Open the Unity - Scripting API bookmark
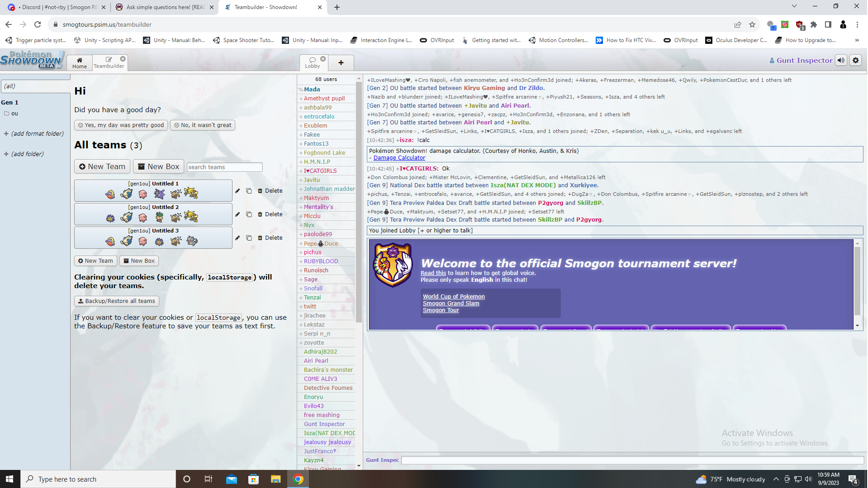Image resolution: width=868 pixels, height=488 pixels. [105, 40]
